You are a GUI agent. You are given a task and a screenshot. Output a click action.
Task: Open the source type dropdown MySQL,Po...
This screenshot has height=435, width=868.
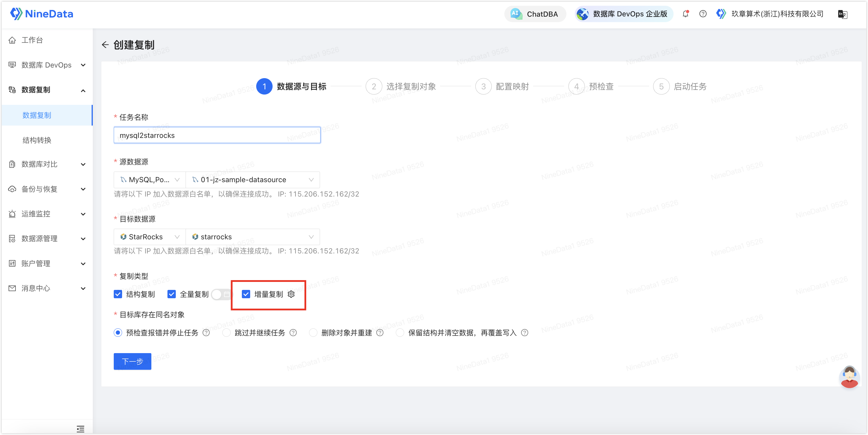(150, 180)
